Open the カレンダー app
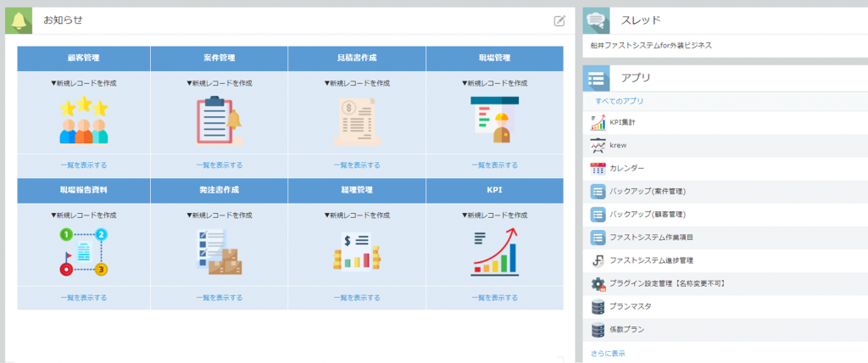This screenshot has height=363, width=868. click(x=626, y=168)
